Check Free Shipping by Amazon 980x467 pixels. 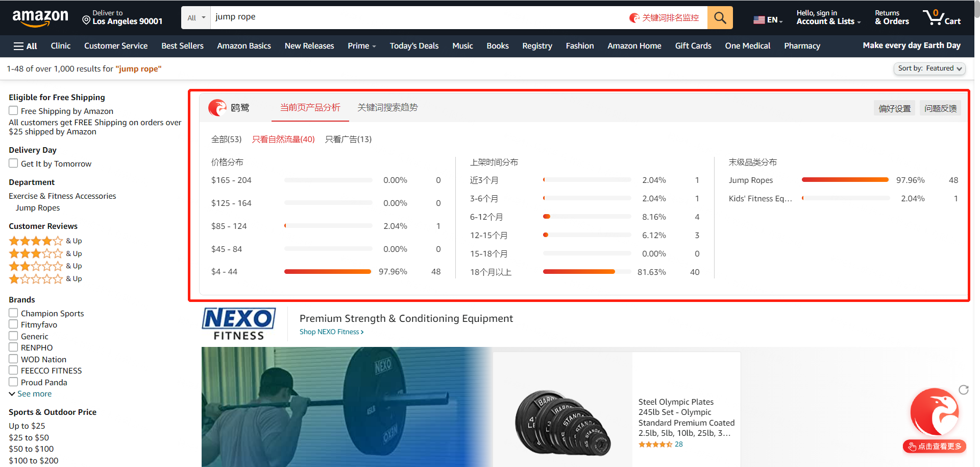tap(13, 110)
